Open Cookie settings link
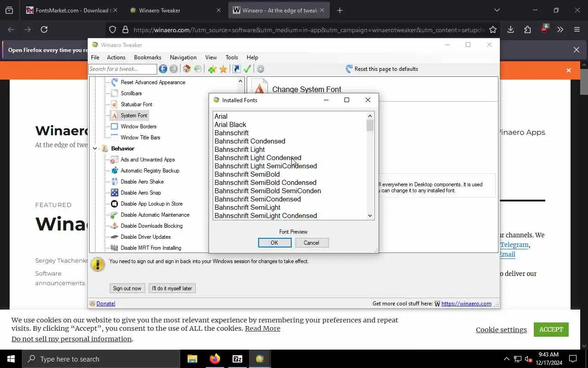This screenshot has height=368, width=588. [x=501, y=330]
